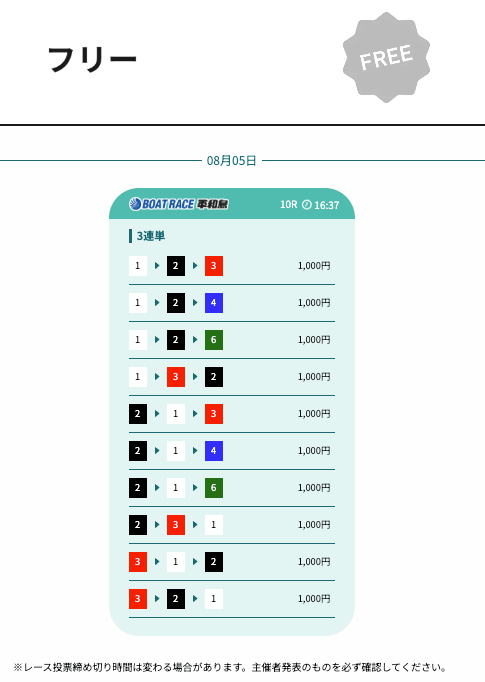
Task: Open the BOAT RACE Heiwajima logo
Action: (178, 204)
